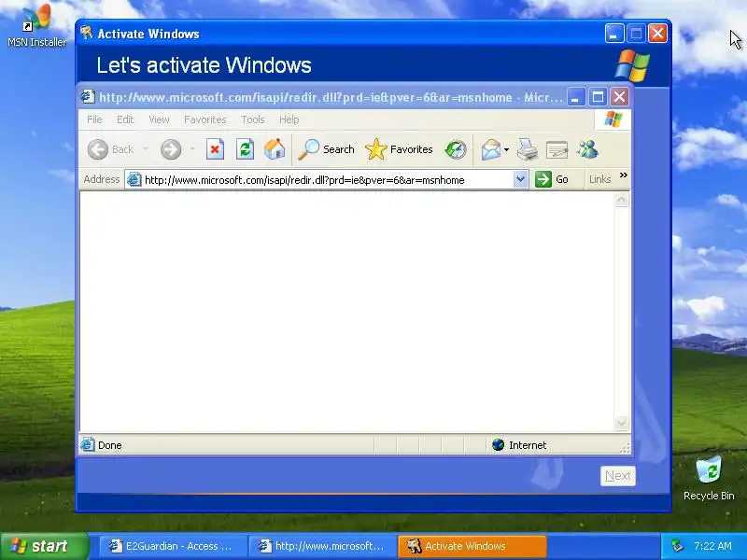This screenshot has height=560, width=747.
Task: Click the Next button in Activate Windows
Action: point(618,476)
